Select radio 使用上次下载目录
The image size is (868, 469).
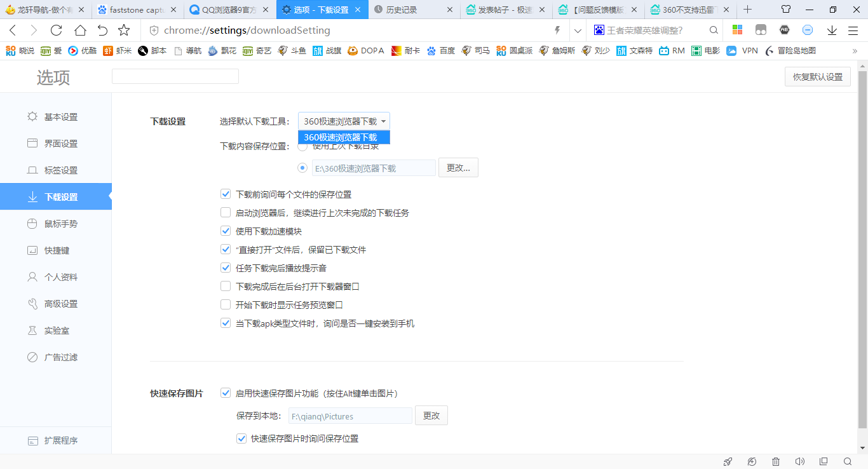tap(302, 146)
